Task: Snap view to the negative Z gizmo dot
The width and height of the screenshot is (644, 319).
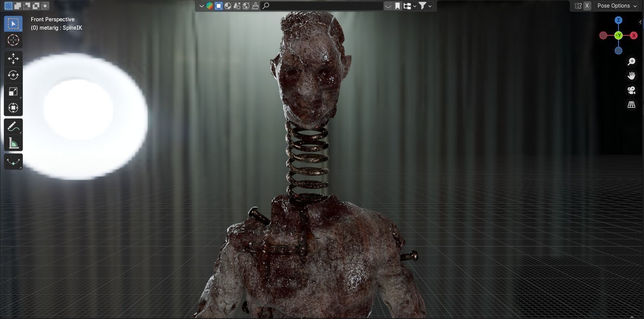Action: pyautogui.click(x=618, y=51)
